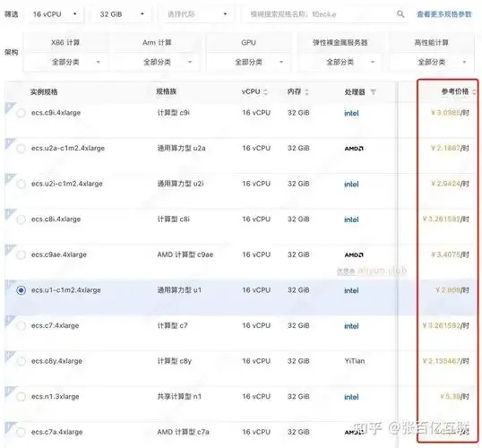Sort by vCPU column arrows
Viewport: 482px width, 448px height.
tap(265, 91)
